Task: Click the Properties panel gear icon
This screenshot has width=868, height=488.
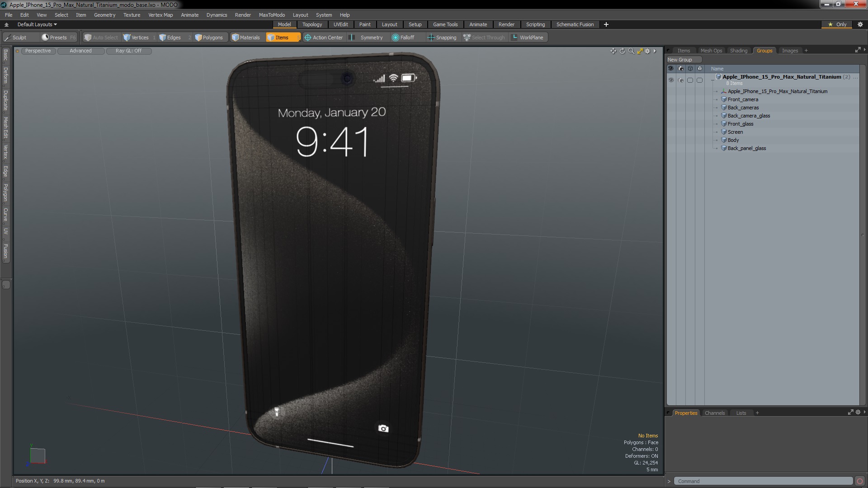Action: (858, 412)
